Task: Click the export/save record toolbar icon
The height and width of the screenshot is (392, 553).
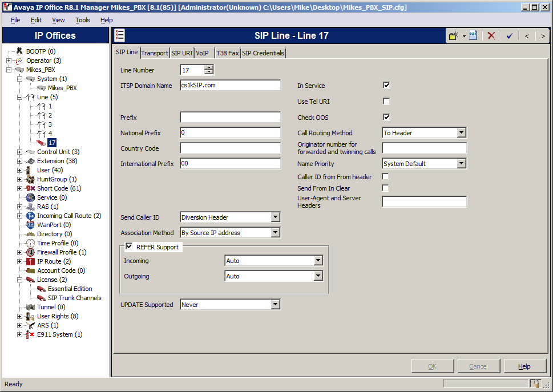Action: pos(473,35)
